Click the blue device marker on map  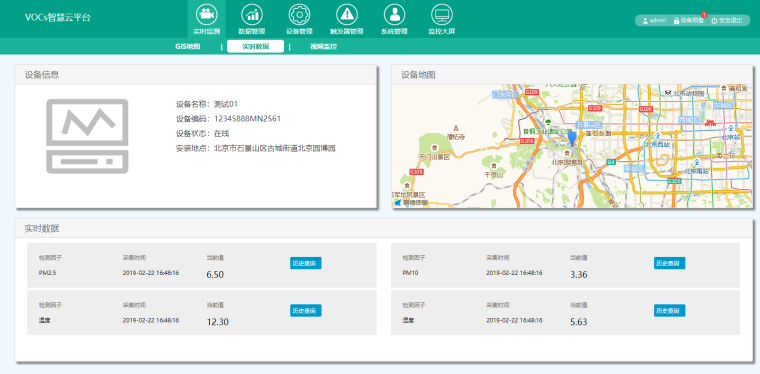[572, 138]
